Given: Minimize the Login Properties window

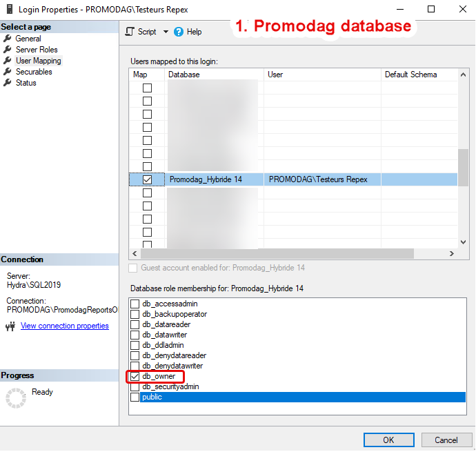Looking at the screenshot, I should coord(400,9).
